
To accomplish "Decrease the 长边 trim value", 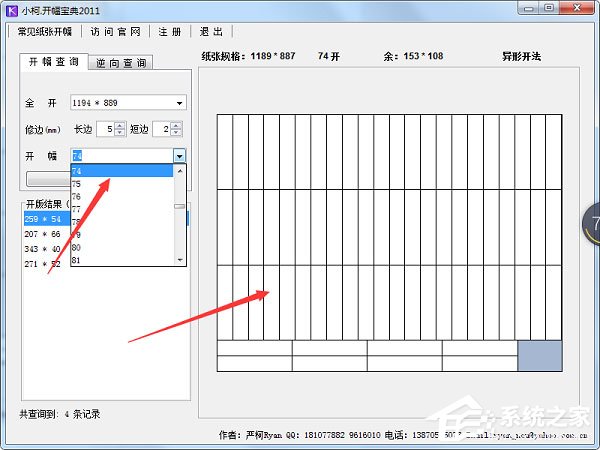I will [x=120, y=132].
